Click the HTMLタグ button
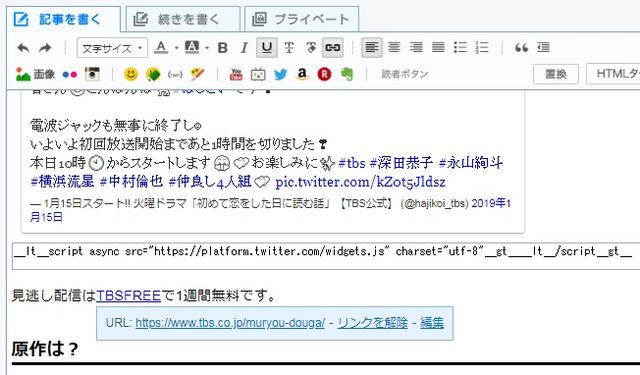The height and width of the screenshot is (375, 640). pos(613,74)
